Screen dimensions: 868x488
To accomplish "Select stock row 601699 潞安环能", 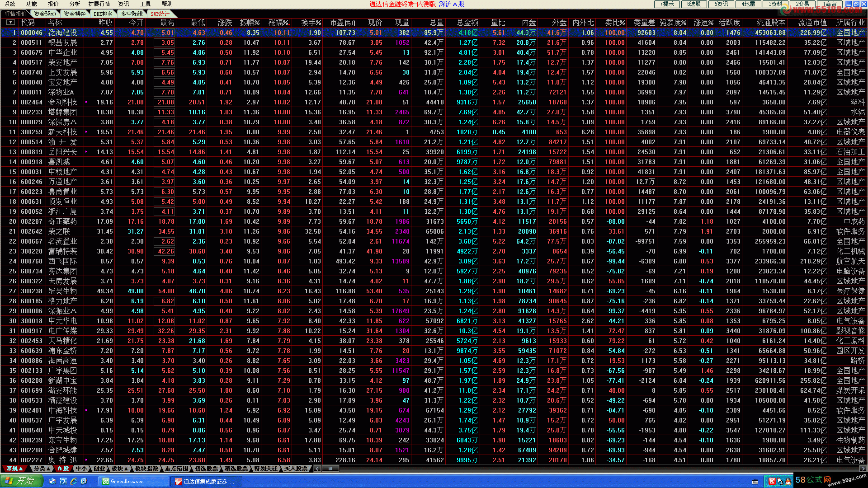I will point(434,390).
